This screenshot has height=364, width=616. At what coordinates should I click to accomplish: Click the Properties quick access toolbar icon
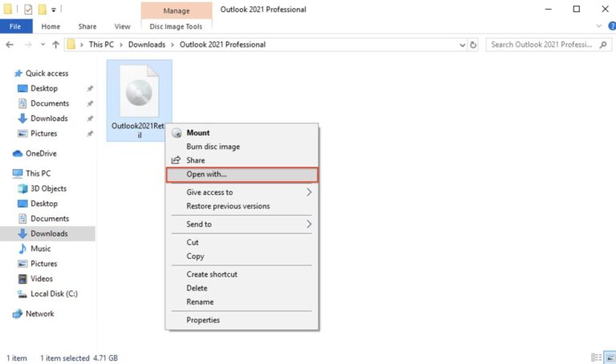[x=28, y=9]
